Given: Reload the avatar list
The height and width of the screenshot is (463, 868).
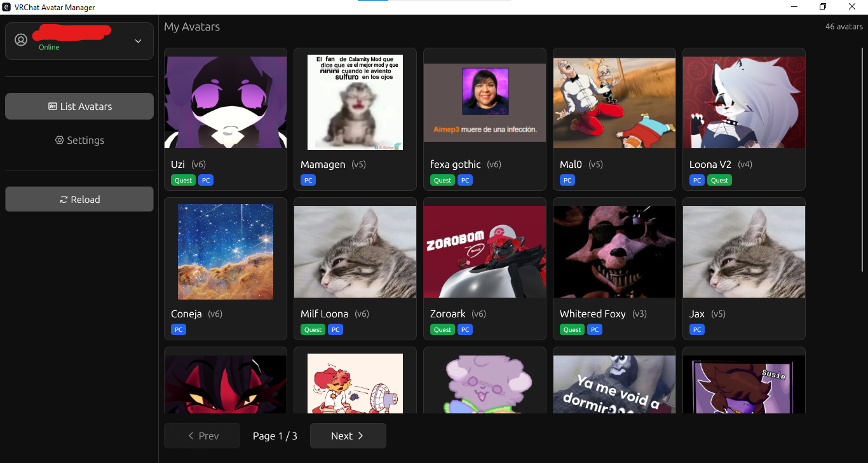Looking at the screenshot, I should point(79,199).
